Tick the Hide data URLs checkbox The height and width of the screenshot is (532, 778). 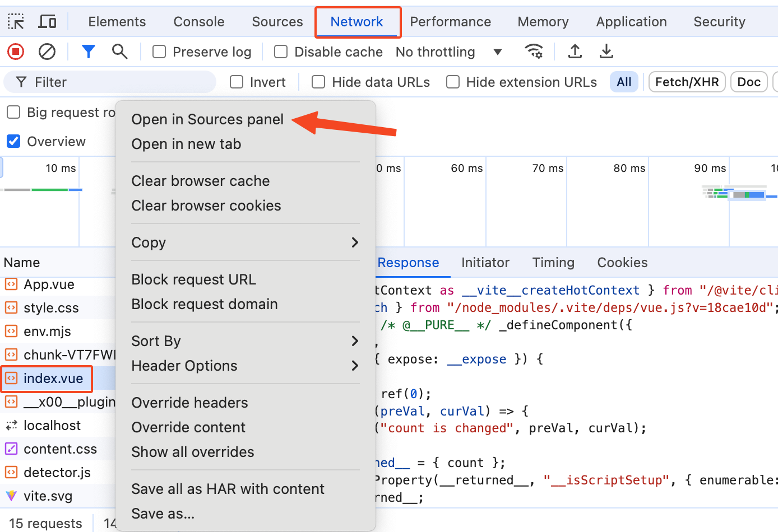click(318, 82)
